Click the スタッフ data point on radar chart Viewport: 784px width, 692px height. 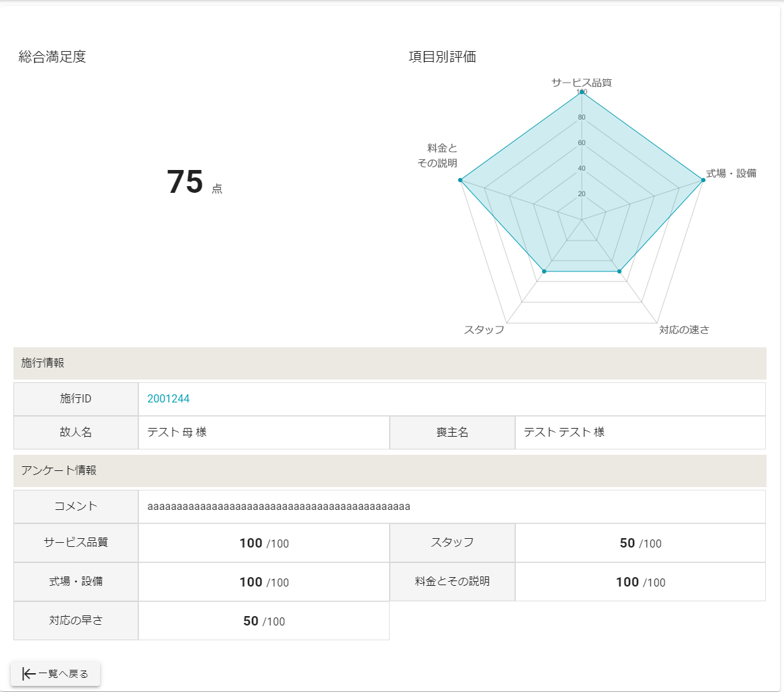pyautogui.click(x=544, y=271)
